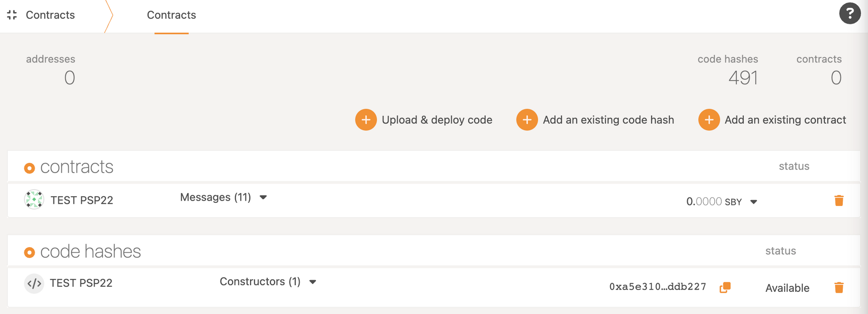Click the plus icon for Add an existing code hash
The image size is (868, 314).
point(527,120)
